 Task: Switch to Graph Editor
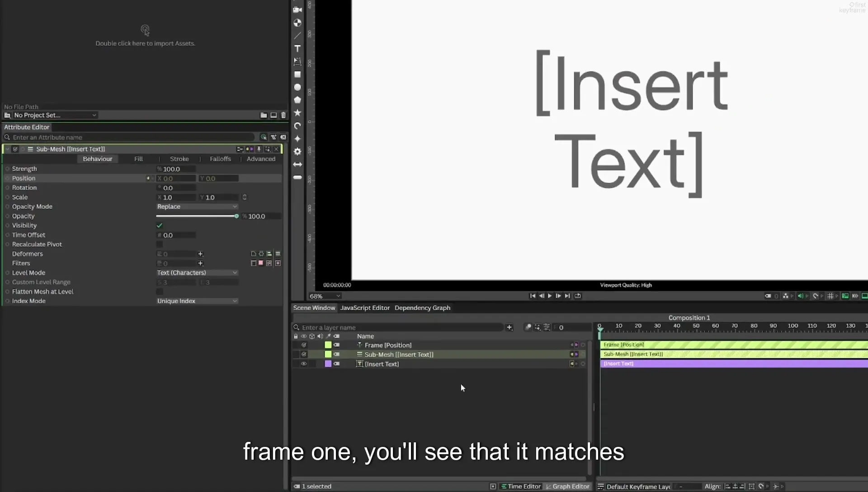point(567,487)
